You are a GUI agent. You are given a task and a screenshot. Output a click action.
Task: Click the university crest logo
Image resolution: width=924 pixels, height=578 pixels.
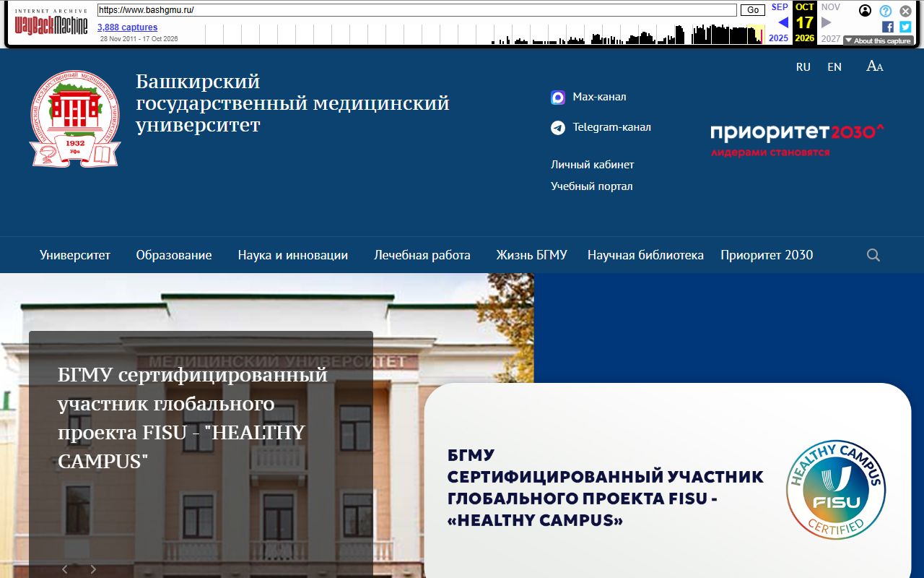(75, 118)
